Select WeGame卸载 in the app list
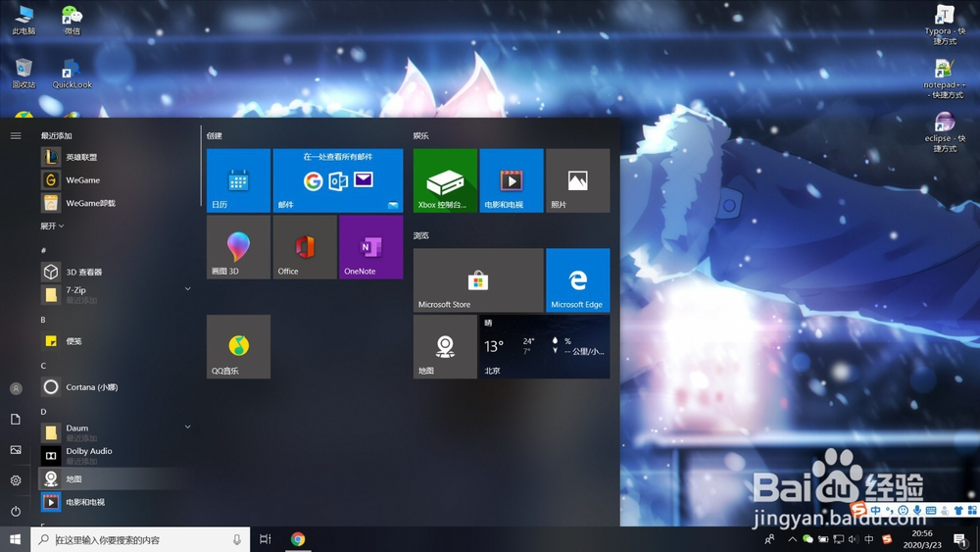 [116, 203]
